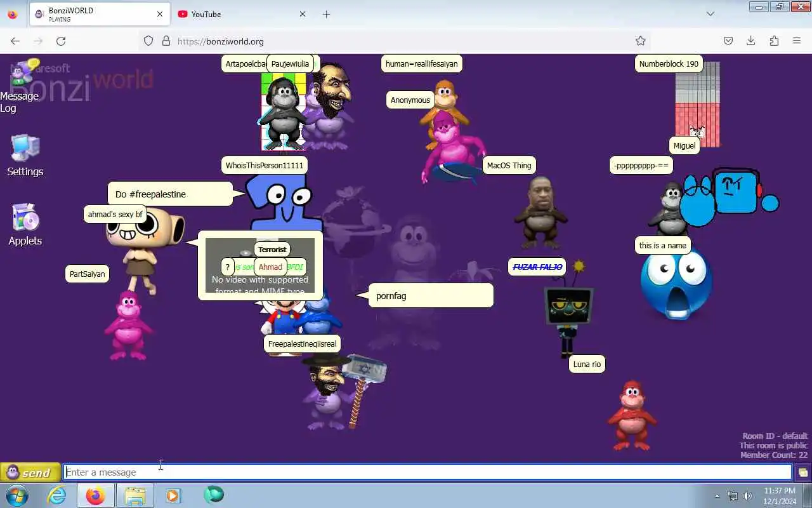Click the site padlock icon

pos(166,41)
